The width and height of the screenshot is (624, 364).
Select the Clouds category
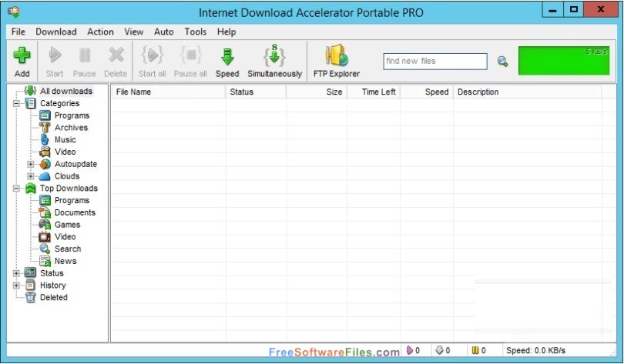tap(67, 176)
